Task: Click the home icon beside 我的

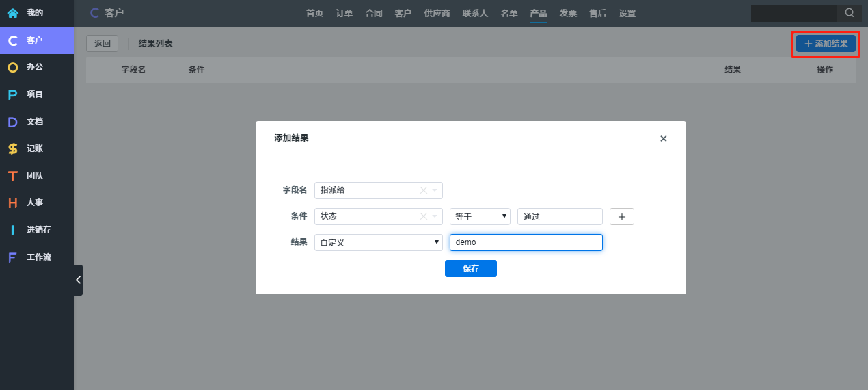Action: point(12,13)
